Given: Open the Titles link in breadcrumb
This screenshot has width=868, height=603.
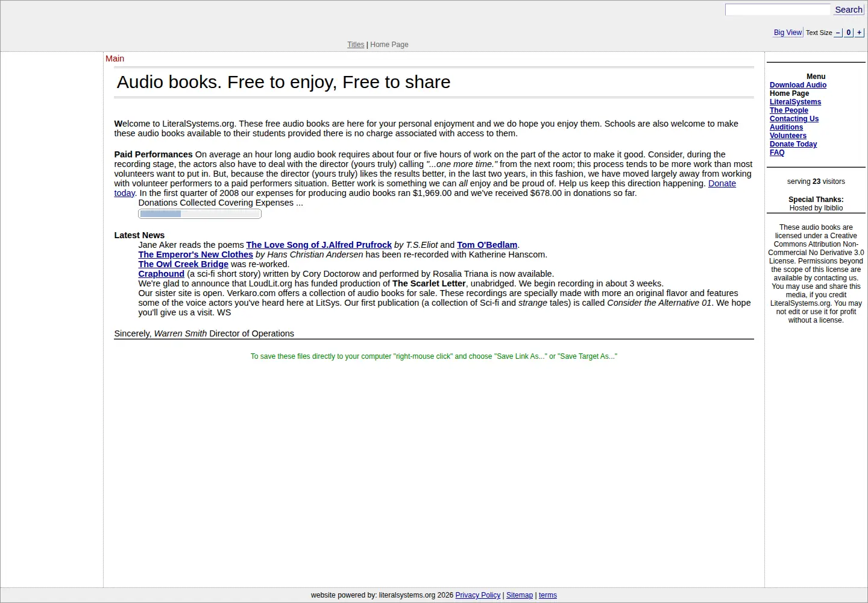Looking at the screenshot, I should coord(356,45).
